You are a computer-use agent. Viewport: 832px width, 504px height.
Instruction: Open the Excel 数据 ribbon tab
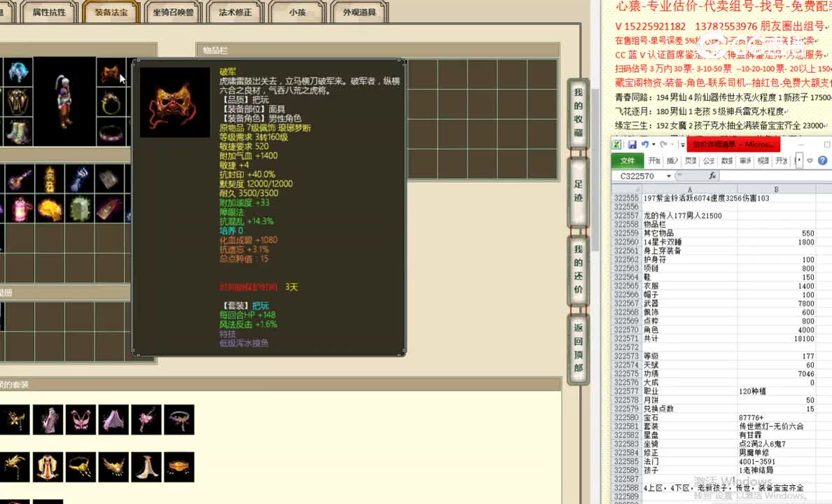click(x=727, y=160)
